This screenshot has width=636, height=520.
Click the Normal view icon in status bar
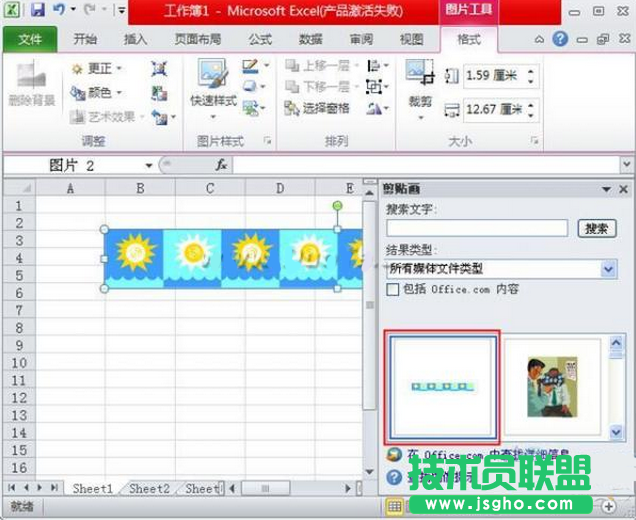coord(394,506)
